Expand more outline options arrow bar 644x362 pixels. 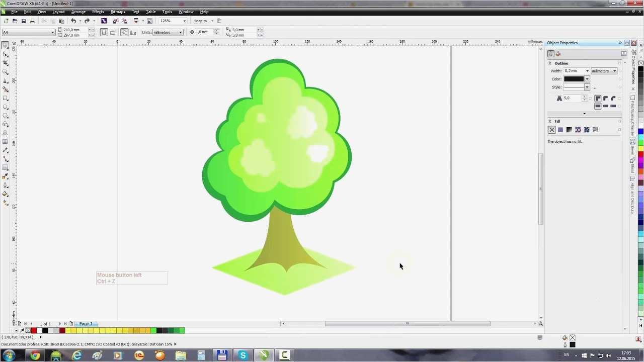(584, 114)
